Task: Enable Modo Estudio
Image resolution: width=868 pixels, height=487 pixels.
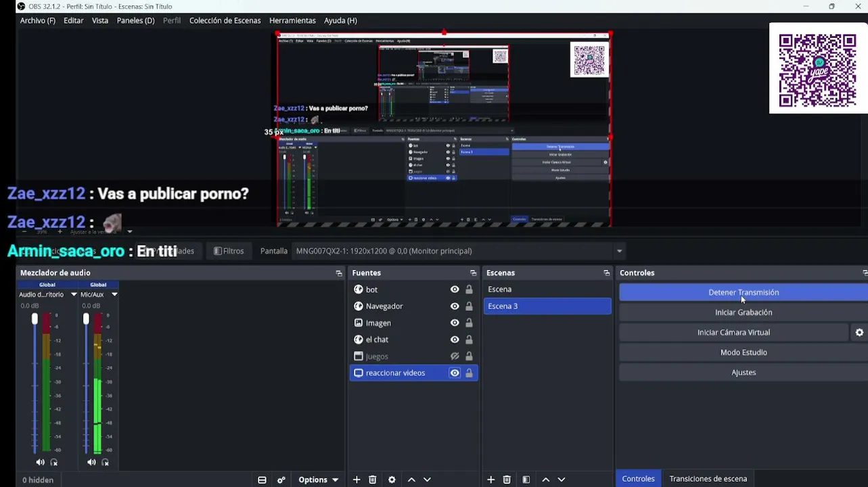Action: click(744, 352)
